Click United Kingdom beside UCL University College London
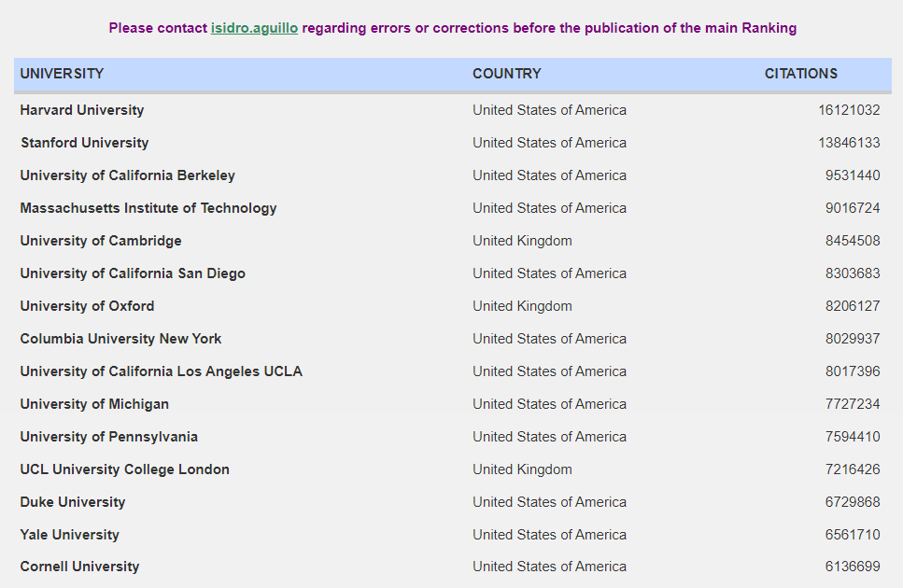 (x=522, y=469)
